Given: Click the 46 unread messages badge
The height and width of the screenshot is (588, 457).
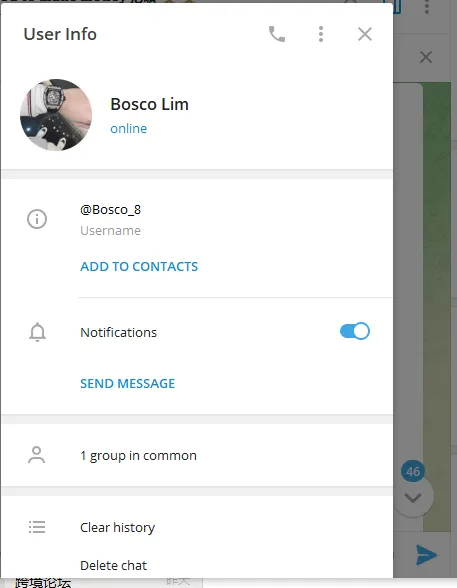Looking at the screenshot, I should (413, 471).
